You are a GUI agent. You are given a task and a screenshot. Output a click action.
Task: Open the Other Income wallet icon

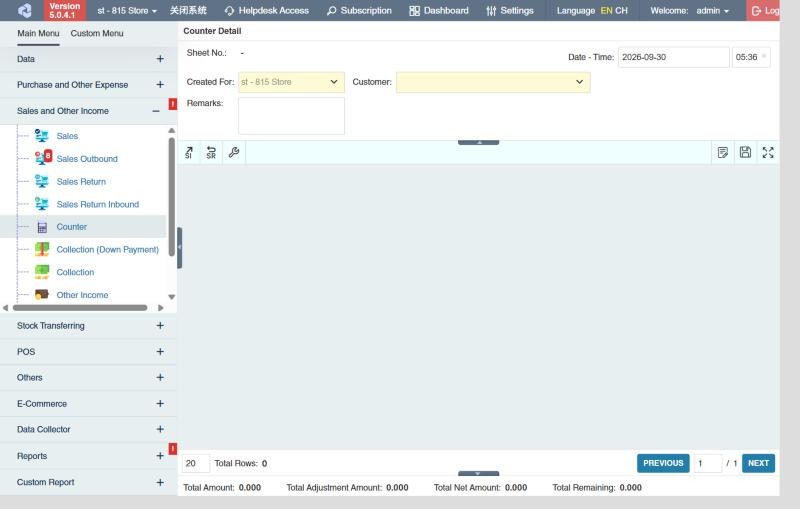click(42, 294)
